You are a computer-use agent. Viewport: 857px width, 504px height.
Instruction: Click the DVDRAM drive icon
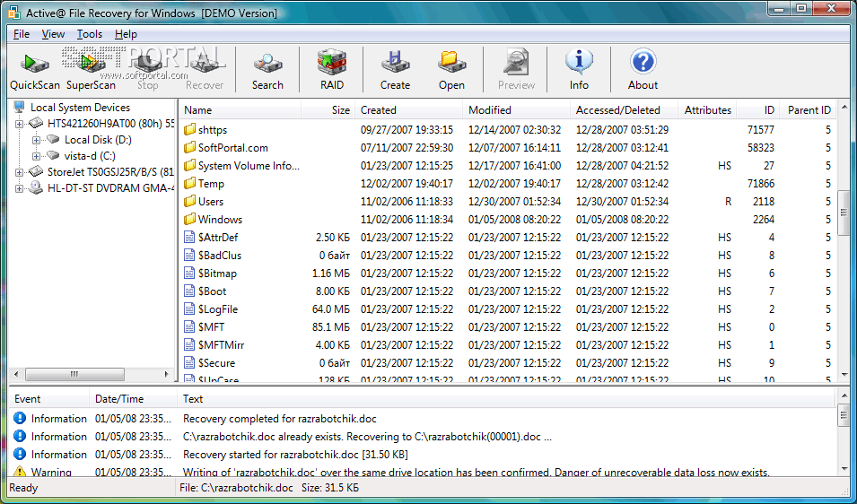tap(36, 187)
